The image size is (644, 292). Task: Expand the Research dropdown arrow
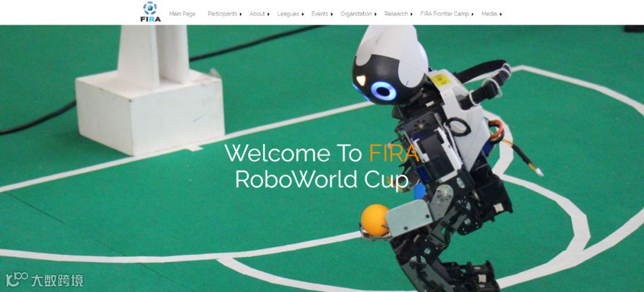coord(411,14)
